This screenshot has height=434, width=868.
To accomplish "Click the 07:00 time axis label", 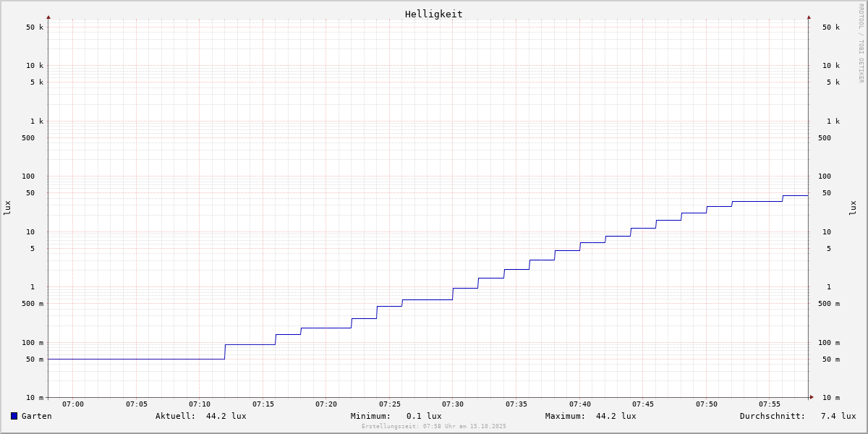I will pos(73,404).
